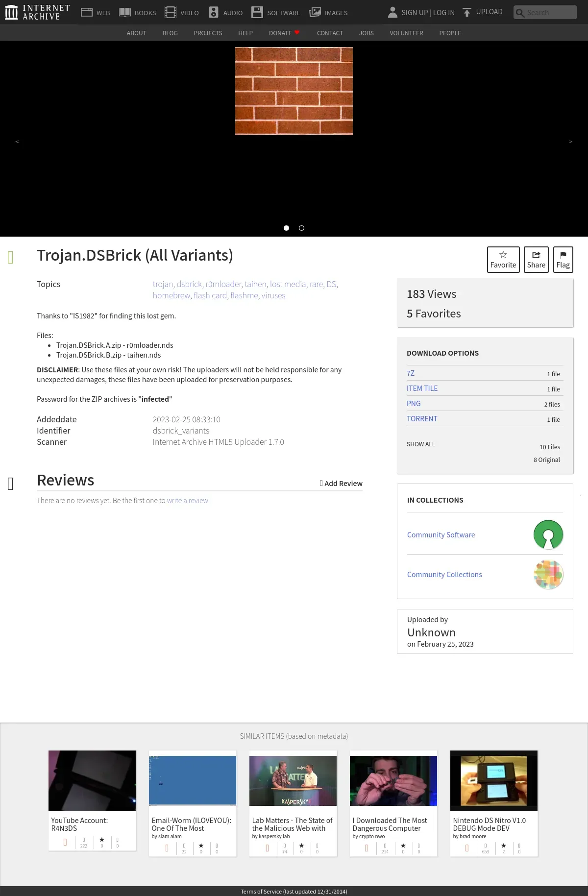The height and width of the screenshot is (896, 588).
Task: Open YouTube Account: R4N3DS similar item
Action: pyautogui.click(x=92, y=800)
